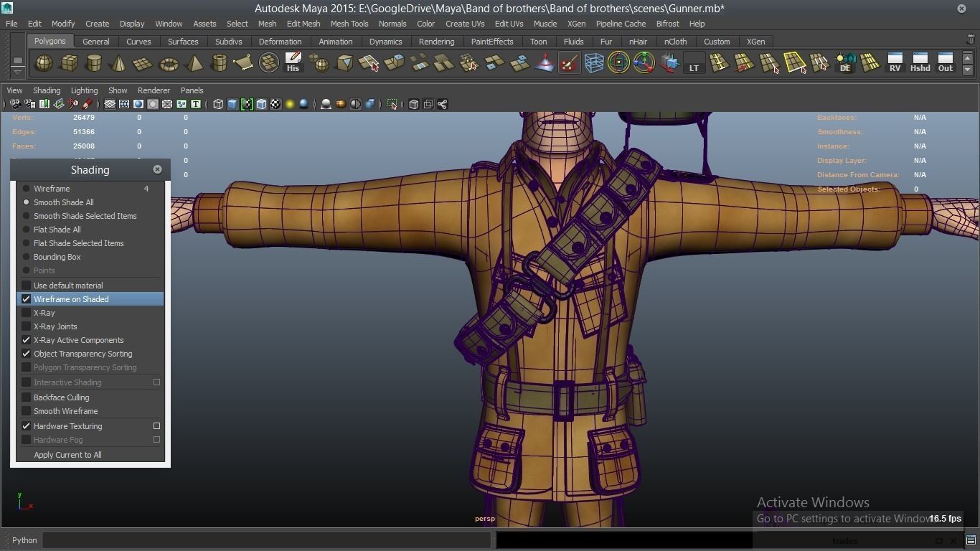The height and width of the screenshot is (551, 980).
Task: Click the command line input field
Action: pos(267,540)
